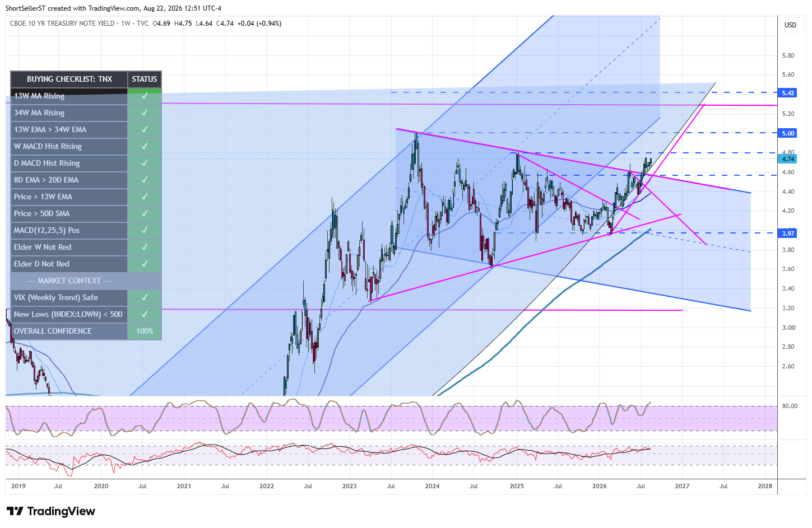Click the MARKET CONTEXT section divider text
Screen dimensions: 812x528
[69, 281]
